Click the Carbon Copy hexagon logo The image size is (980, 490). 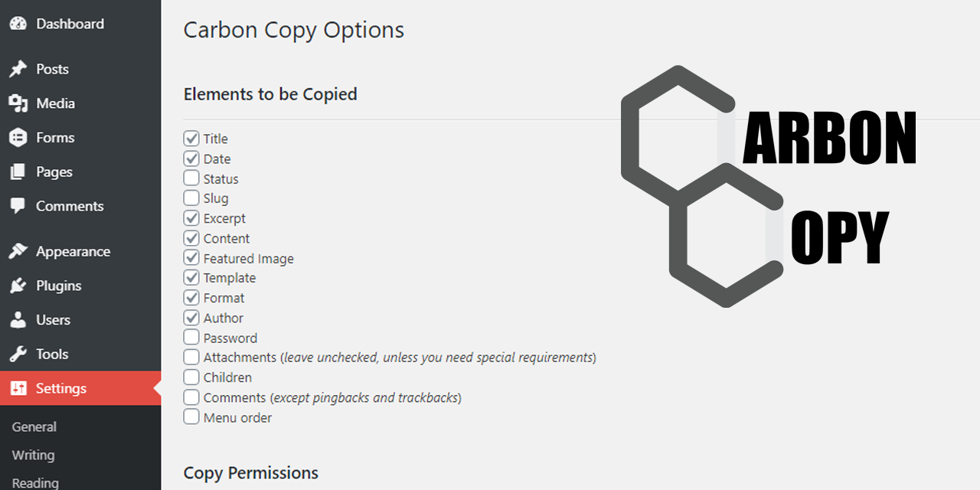click(x=701, y=188)
